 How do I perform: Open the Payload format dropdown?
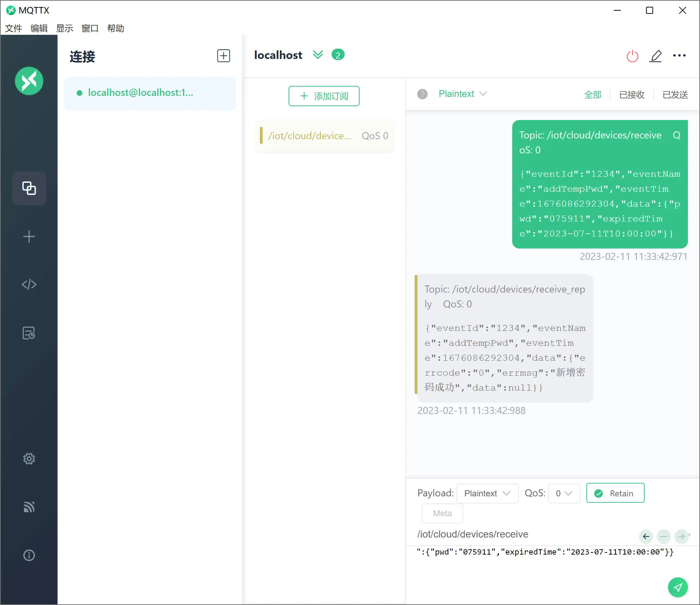tap(487, 493)
